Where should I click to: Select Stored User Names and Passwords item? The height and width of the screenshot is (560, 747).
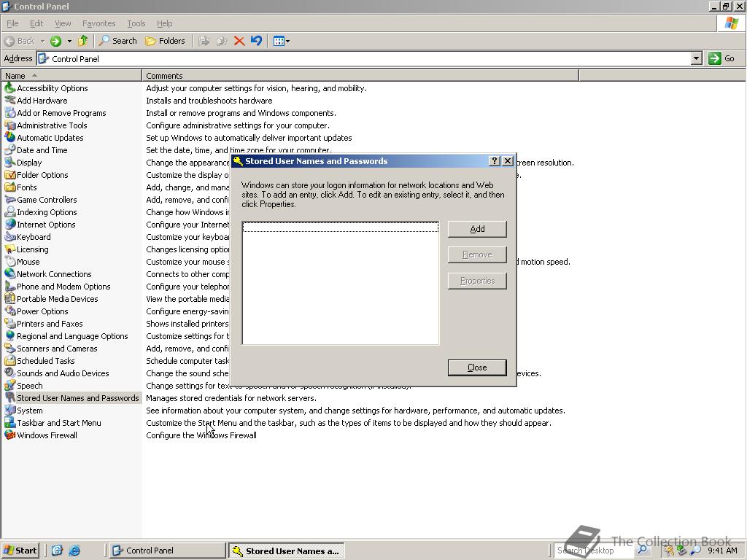[x=71, y=397]
